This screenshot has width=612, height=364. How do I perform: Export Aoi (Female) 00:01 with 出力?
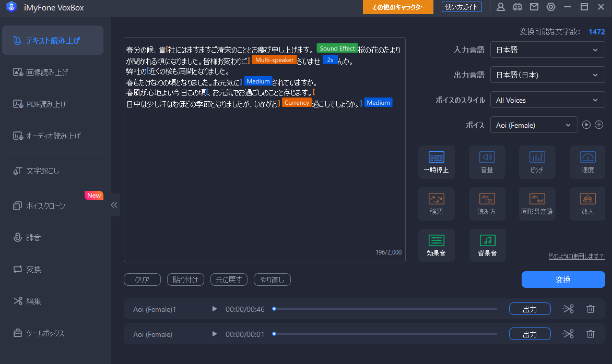pos(529,334)
